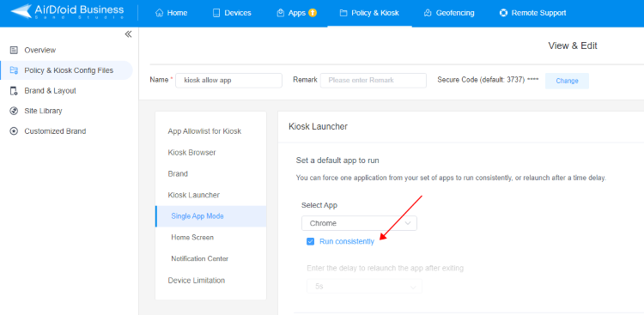The width and height of the screenshot is (644, 315).
Task: Click the Overview sidebar icon
Action: [14, 50]
